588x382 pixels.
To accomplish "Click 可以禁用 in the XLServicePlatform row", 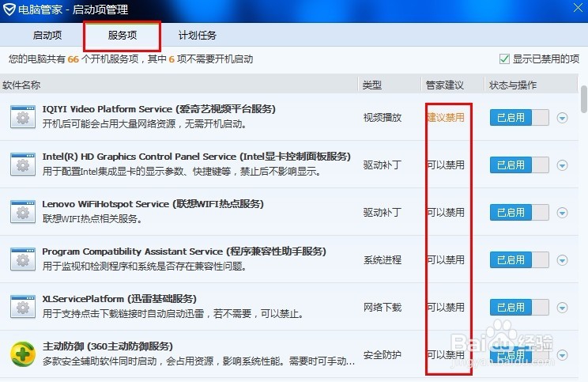I will 446,308.
